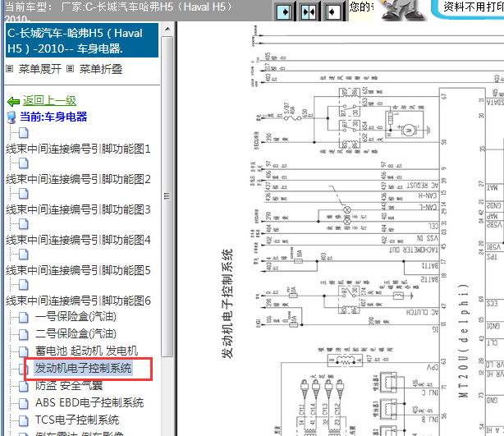
Task: Click the sidebar vertical scrollbar thumb
Action: click(x=167, y=196)
